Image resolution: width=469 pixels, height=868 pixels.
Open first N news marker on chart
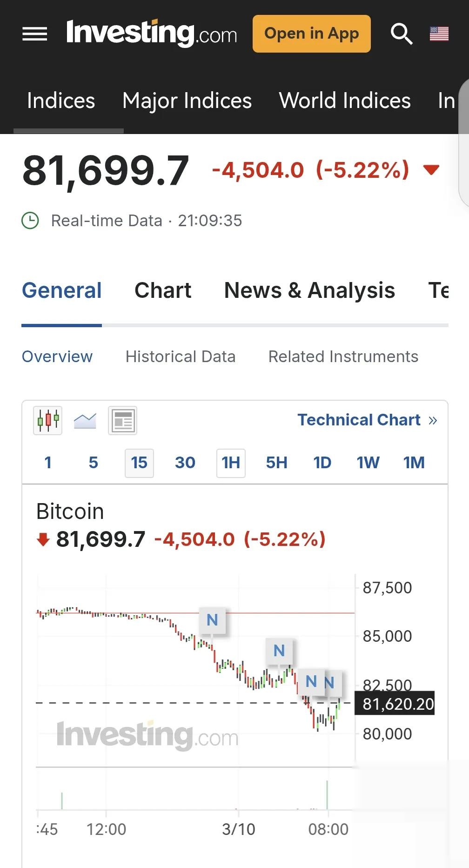tap(212, 620)
